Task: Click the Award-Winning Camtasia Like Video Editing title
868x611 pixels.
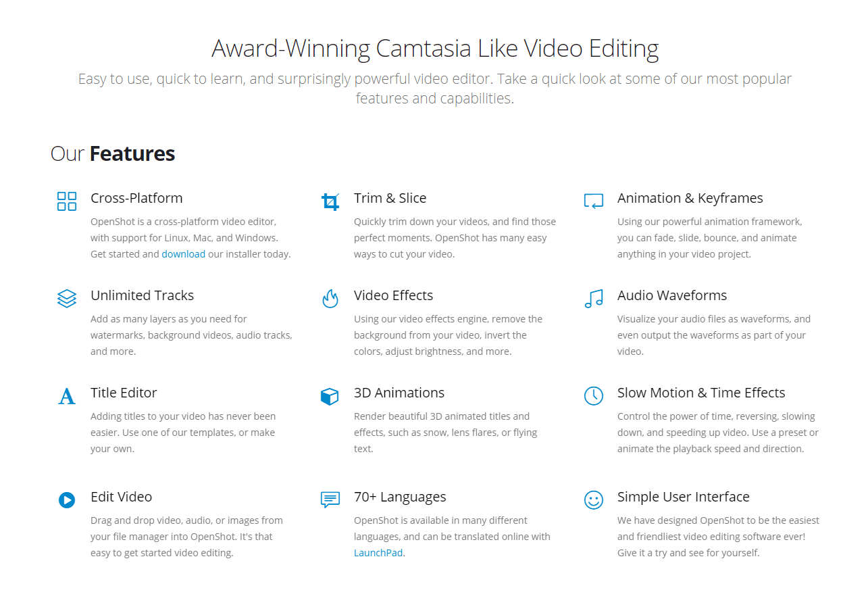Action: pyautogui.click(x=435, y=49)
